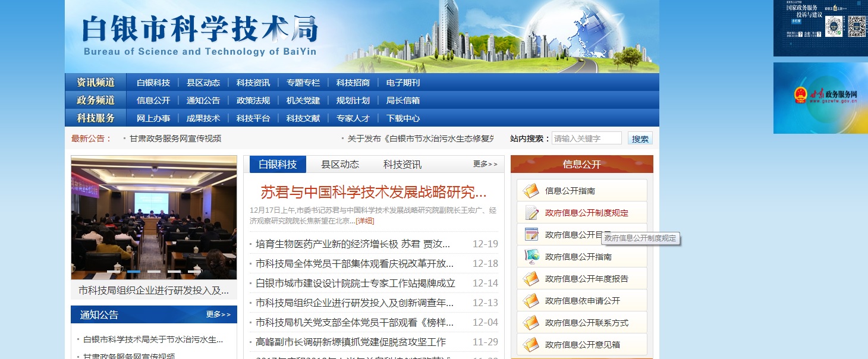Click the monitor icon beside 政府信息公开指南
This screenshot has width=868, height=359.
(x=531, y=257)
